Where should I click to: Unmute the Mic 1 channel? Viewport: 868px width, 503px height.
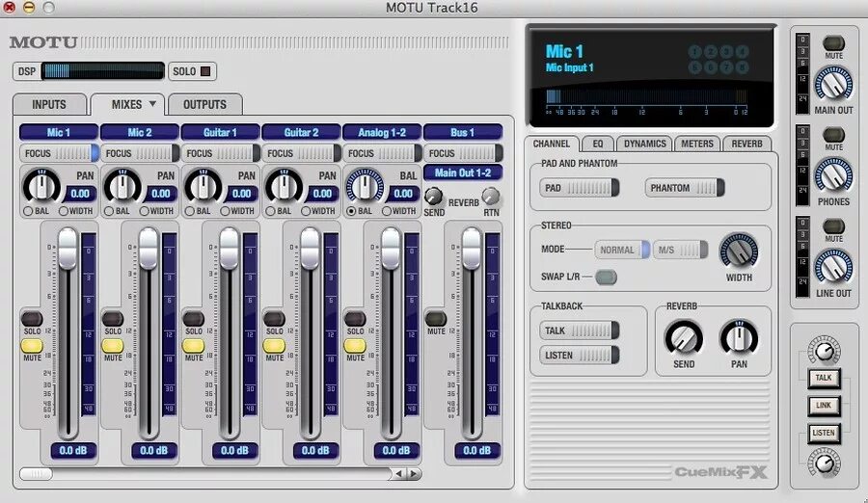pyautogui.click(x=32, y=346)
